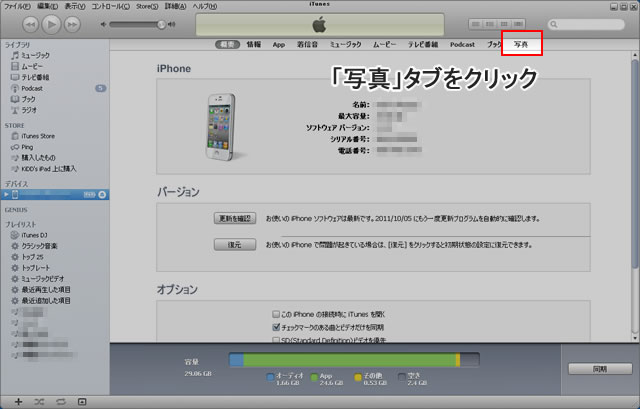640x409 pixels.
Task: Toggle the repeat icon at bottom
Action: [61, 402]
